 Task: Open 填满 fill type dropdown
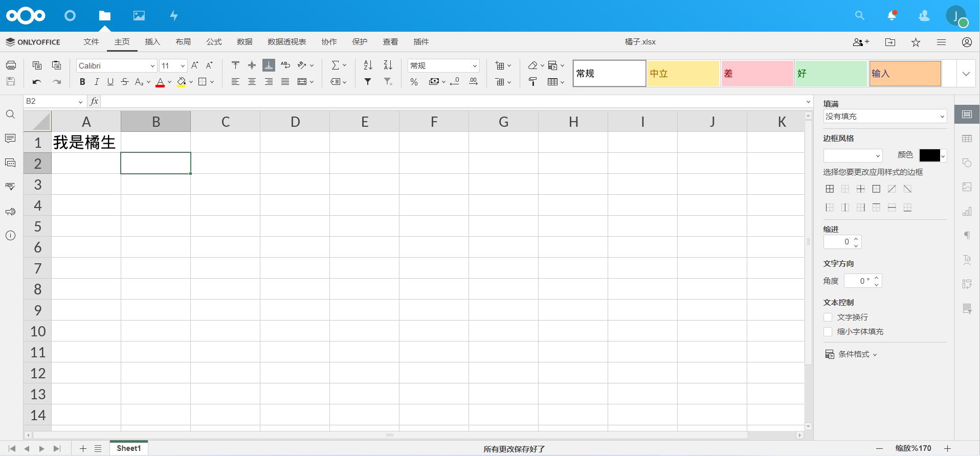coord(885,117)
